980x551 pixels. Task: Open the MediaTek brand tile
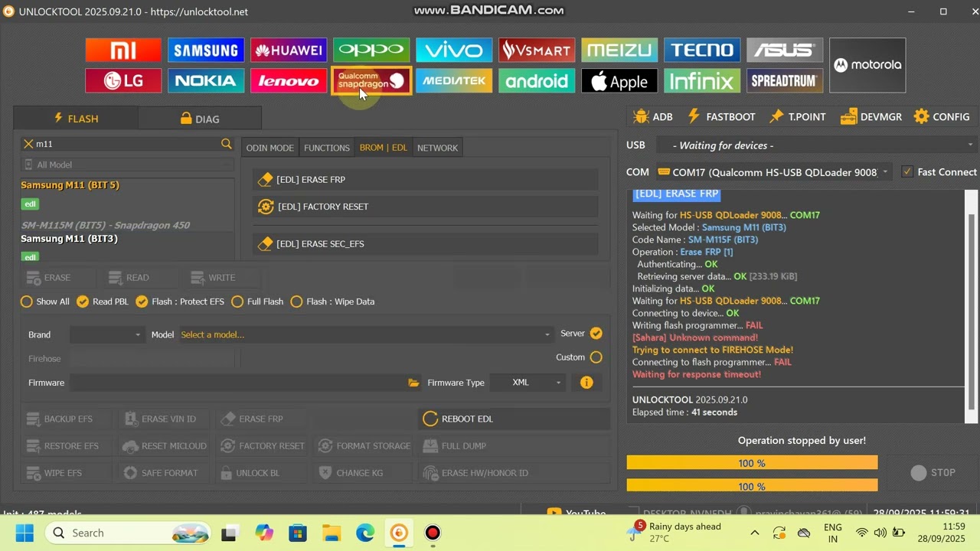click(454, 80)
